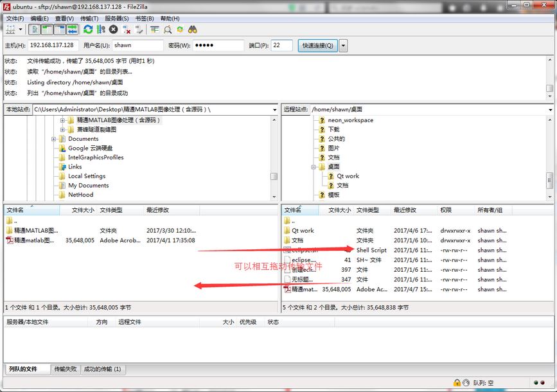Image resolution: width=557 pixels, height=392 pixels.
Task: Open the 编辑(E) menu
Action: 39,19
